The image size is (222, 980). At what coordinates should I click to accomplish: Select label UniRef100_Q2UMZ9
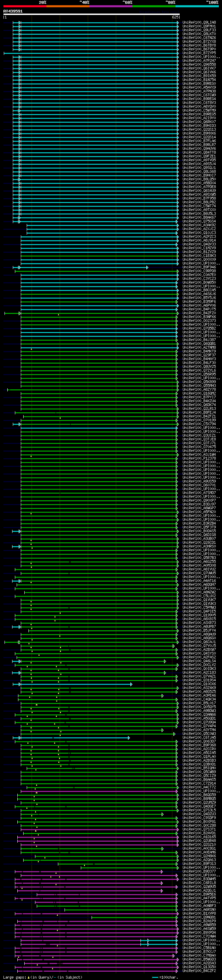click(199, 803)
